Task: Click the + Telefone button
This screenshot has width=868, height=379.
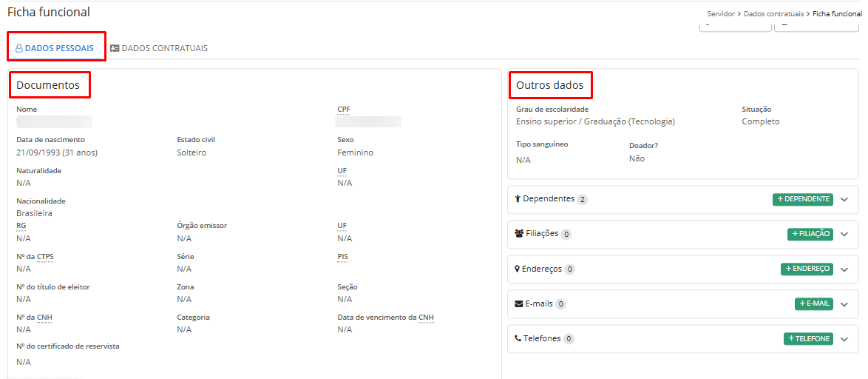Action: click(x=808, y=338)
